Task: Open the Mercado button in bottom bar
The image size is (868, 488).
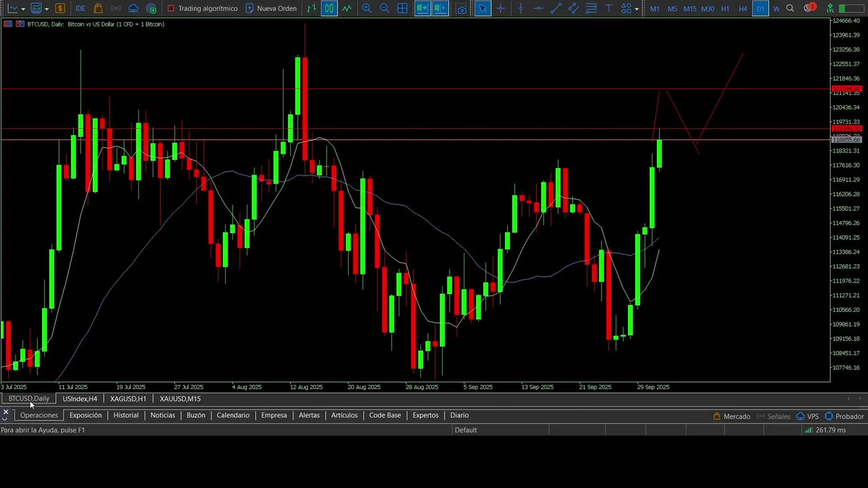Action: (732, 416)
